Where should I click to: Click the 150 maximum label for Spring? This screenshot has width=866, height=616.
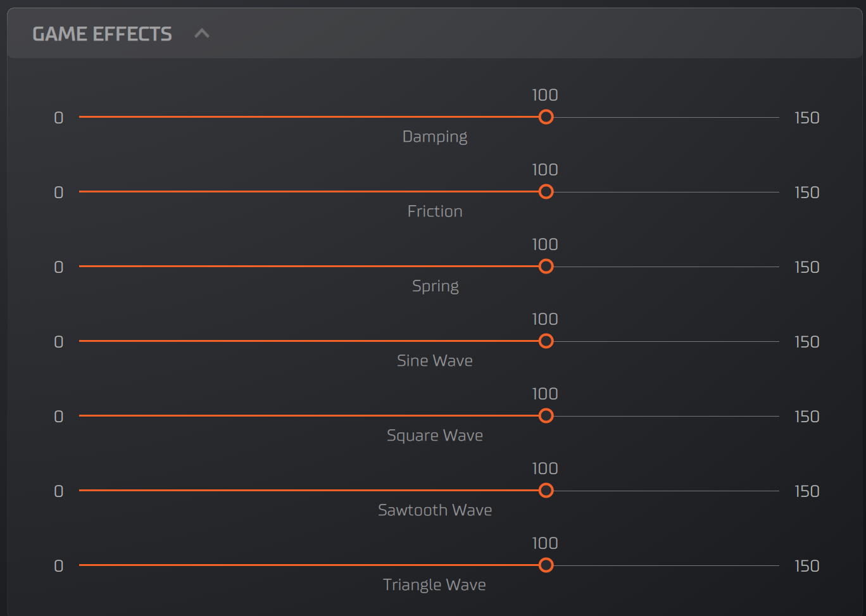(x=806, y=267)
